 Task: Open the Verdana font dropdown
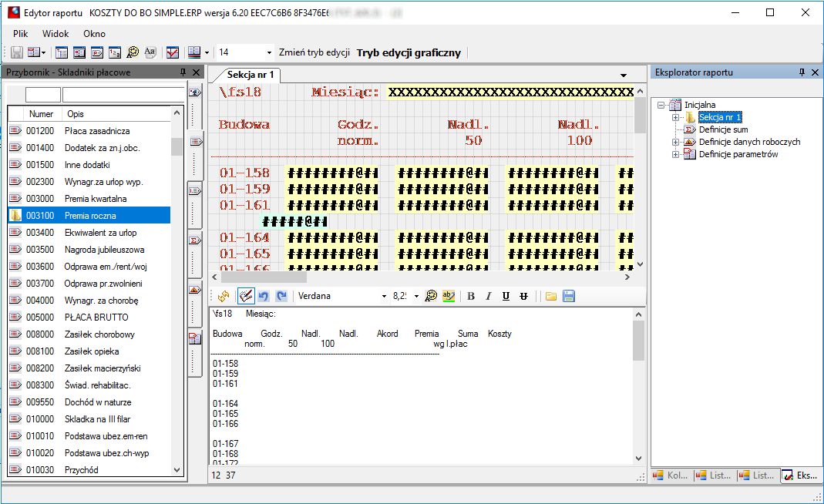(x=384, y=297)
